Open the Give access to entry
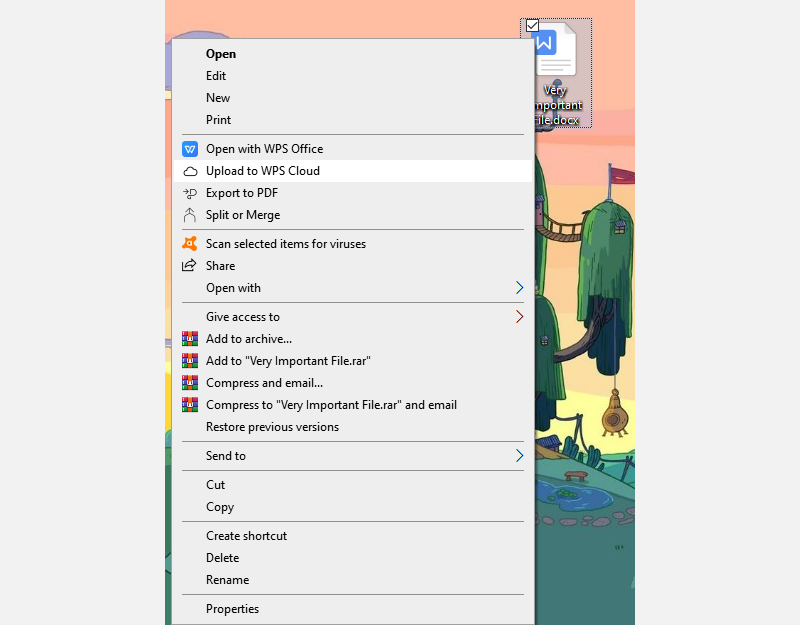The height and width of the screenshot is (625, 800). [x=353, y=317]
